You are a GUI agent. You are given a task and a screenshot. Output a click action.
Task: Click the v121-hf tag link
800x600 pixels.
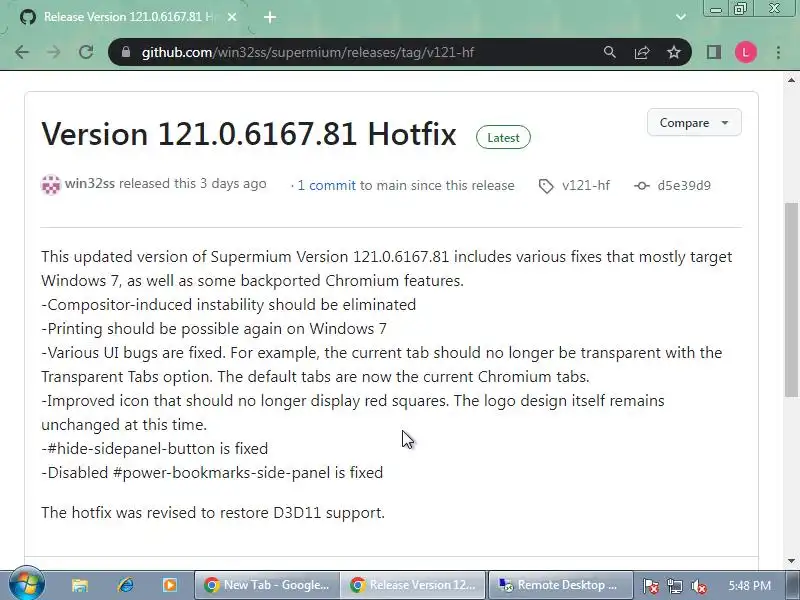(x=586, y=185)
